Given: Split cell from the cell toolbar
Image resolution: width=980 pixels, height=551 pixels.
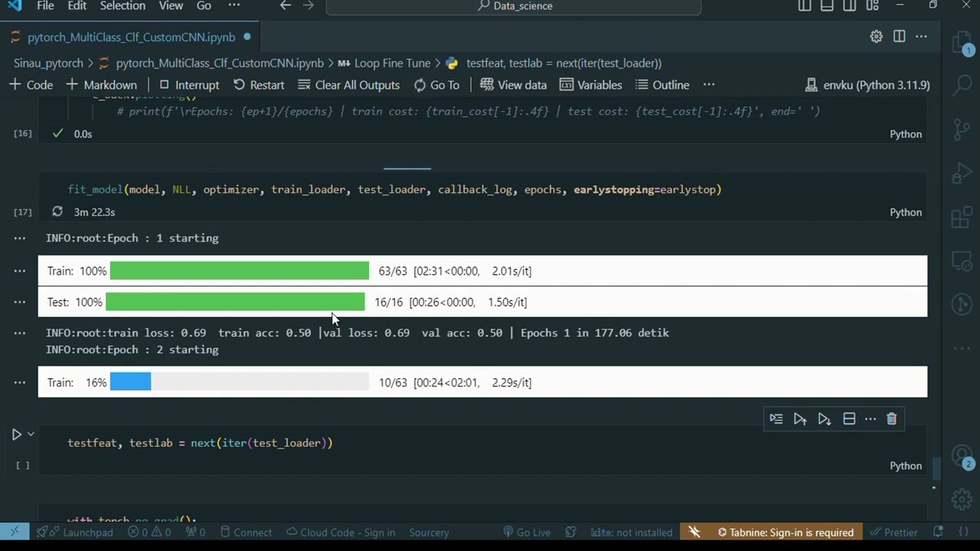Looking at the screenshot, I should coord(849,419).
